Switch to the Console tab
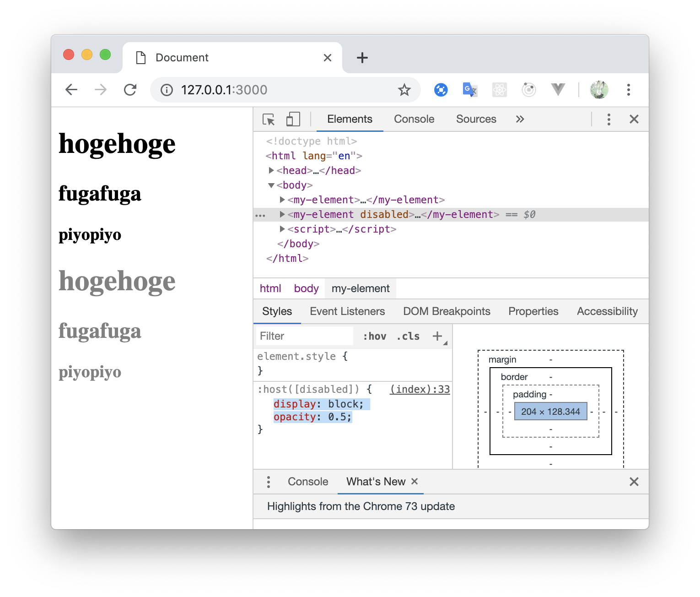Viewport: 700px width, 597px height. point(414,119)
